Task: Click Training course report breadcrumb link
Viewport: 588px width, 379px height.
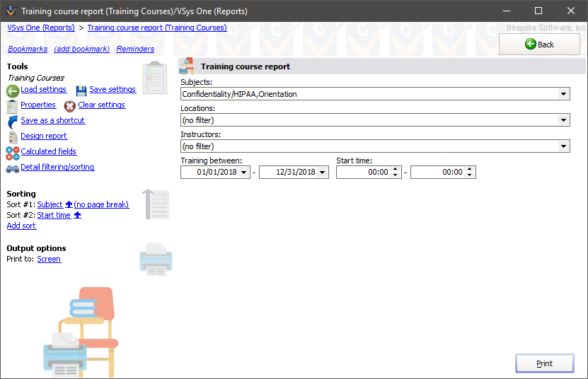Action: pos(157,28)
